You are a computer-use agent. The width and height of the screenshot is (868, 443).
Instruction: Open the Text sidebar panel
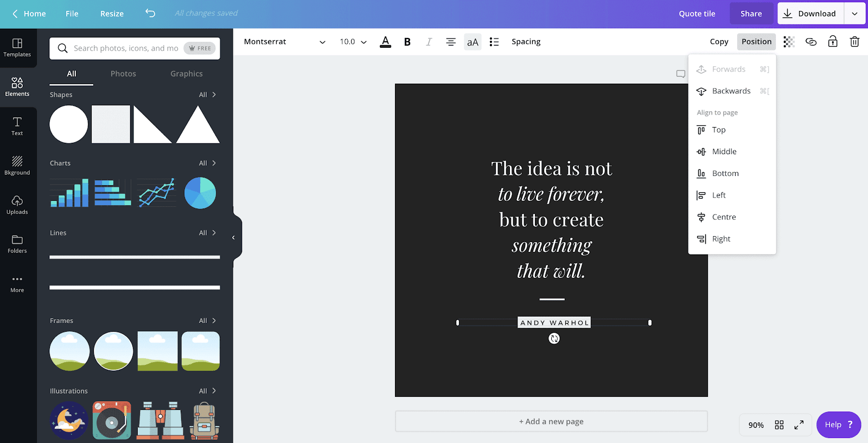coord(17,126)
